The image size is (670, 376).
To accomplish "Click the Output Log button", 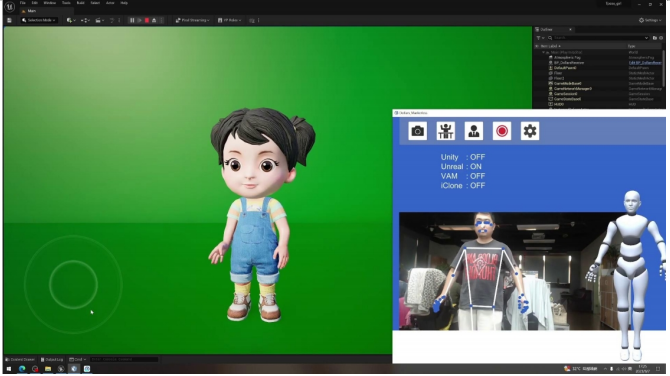I will point(52,359).
